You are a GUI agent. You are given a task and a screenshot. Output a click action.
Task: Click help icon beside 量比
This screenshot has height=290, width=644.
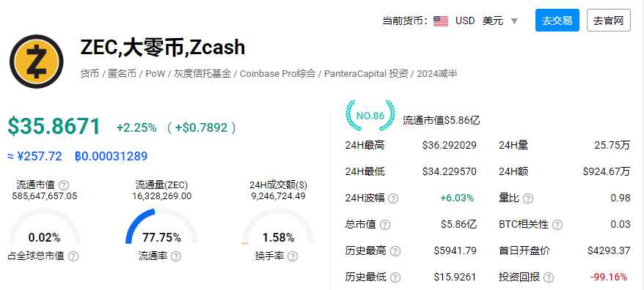pyautogui.click(x=528, y=198)
